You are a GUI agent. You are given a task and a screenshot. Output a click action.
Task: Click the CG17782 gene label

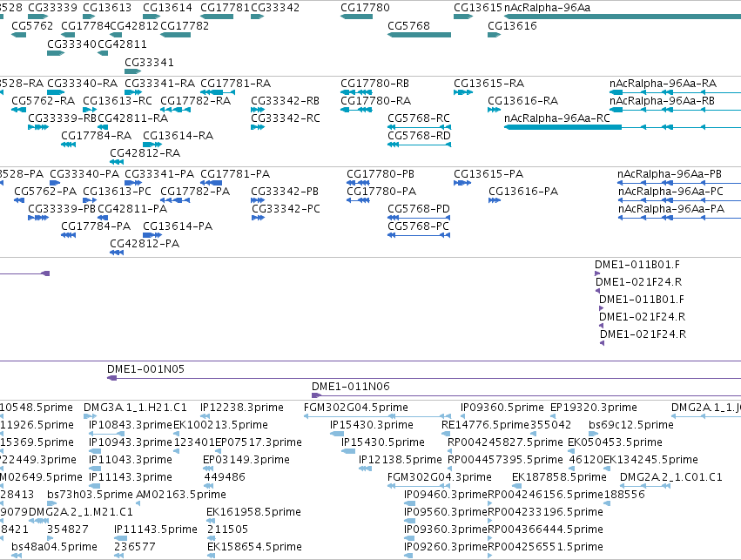pos(185,25)
